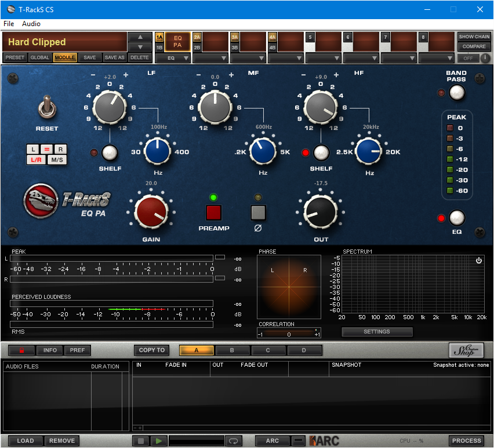
Task: Open the slot 2 module dropdown
Action: pos(210,58)
